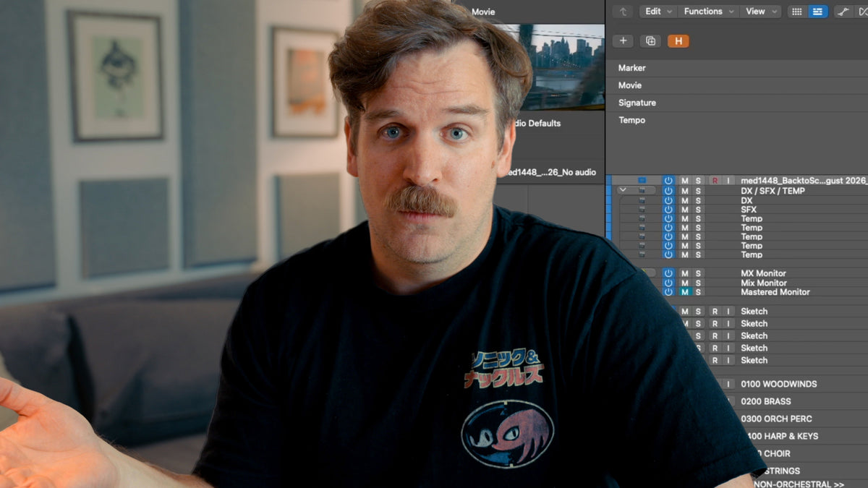The height and width of the screenshot is (488, 868).
Task: Solo the DX / SFX / TEMP stack
Action: tap(698, 191)
